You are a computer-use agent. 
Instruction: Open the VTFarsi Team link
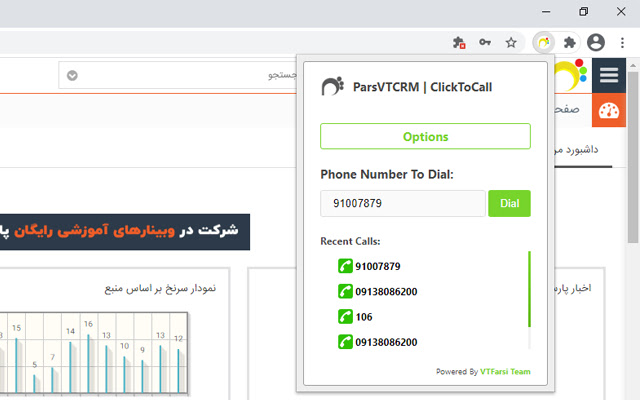point(505,371)
